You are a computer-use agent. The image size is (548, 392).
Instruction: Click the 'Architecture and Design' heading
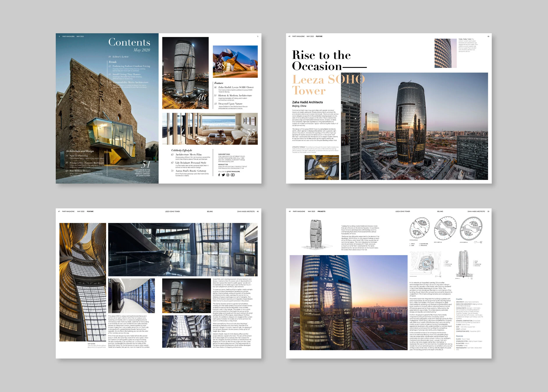tap(80, 151)
